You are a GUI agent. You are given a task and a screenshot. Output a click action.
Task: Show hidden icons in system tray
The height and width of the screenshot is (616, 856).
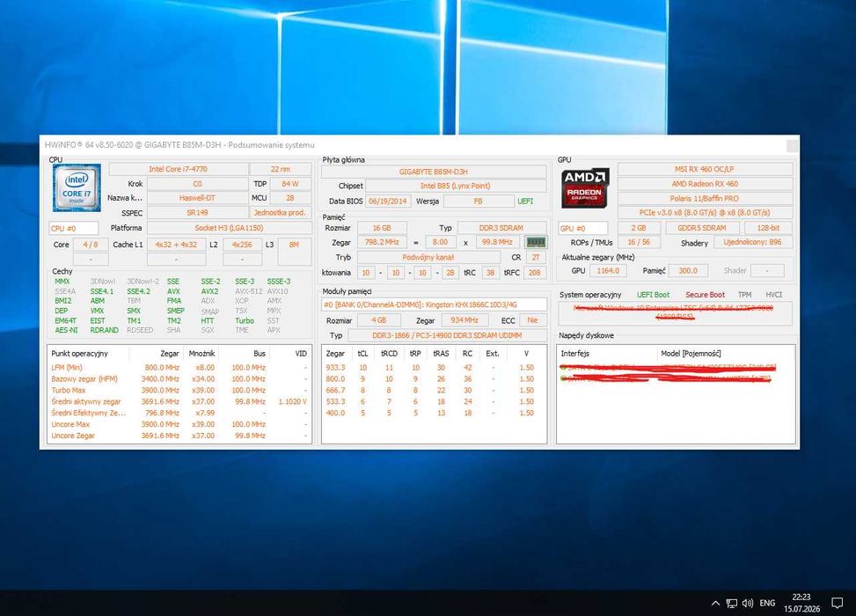(715, 603)
